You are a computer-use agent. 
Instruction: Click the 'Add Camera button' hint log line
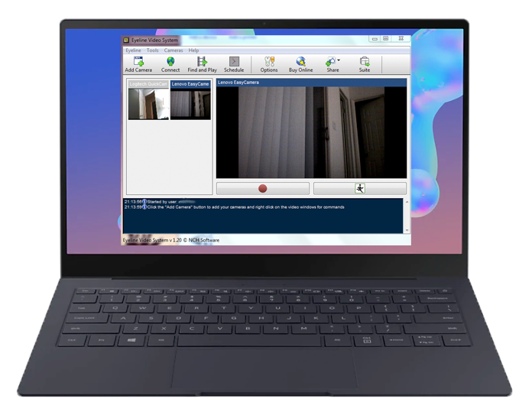coord(234,207)
